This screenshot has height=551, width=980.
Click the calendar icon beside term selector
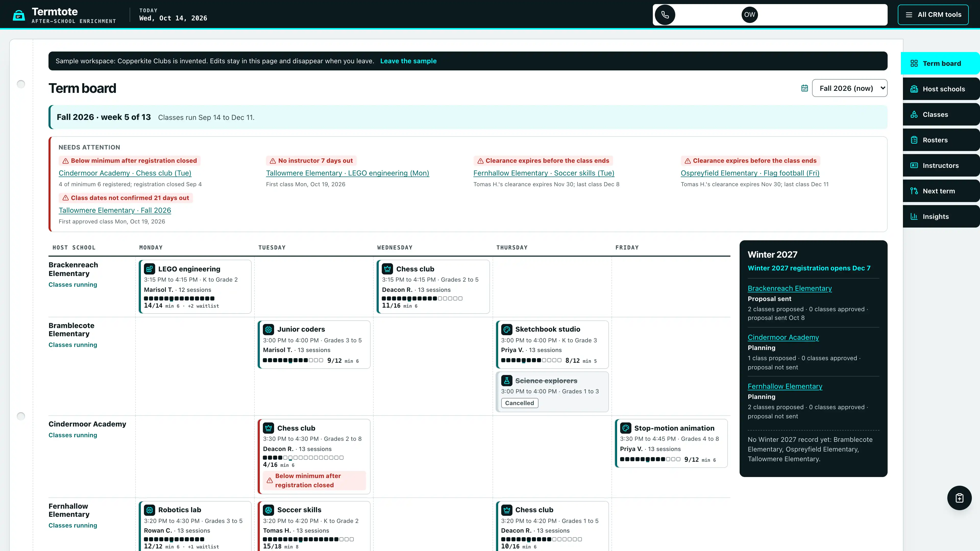(804, 88)
